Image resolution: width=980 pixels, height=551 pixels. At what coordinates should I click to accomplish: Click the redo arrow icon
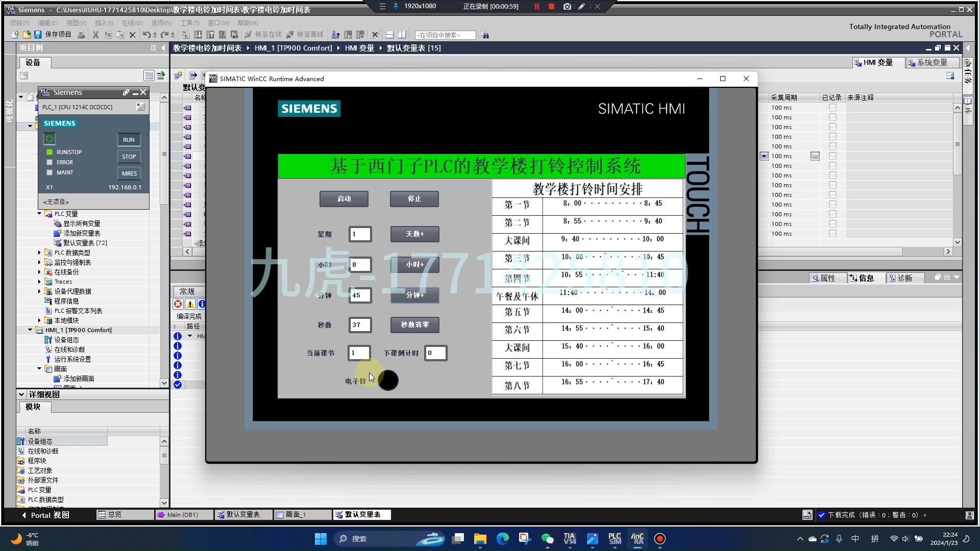click(165, 35)
